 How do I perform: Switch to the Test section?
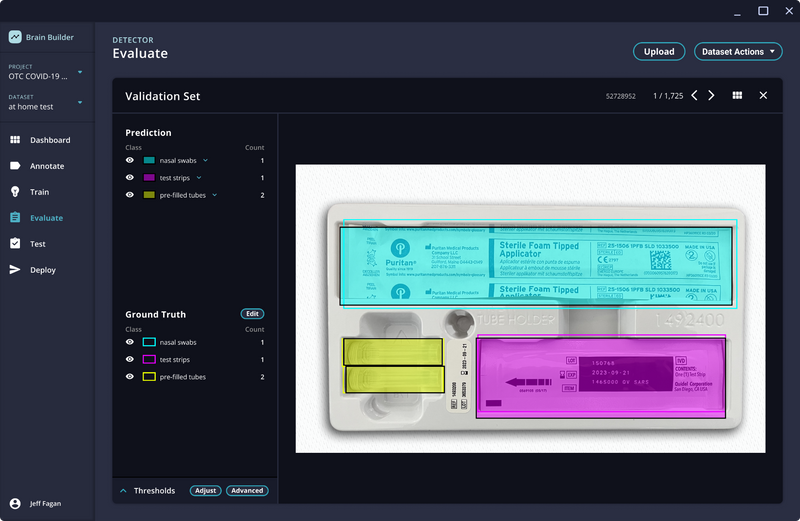(x=37, y=244)
